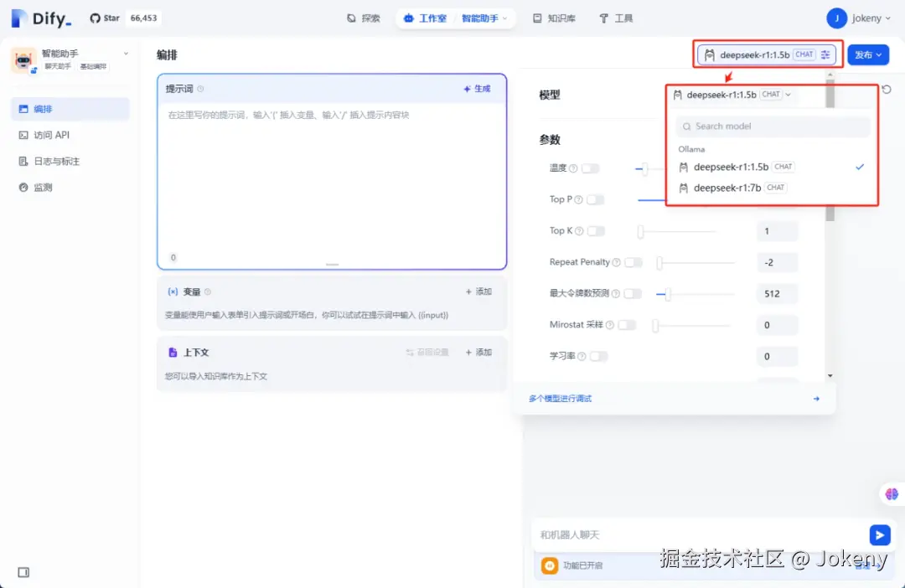Open the 工作室 studio tab
The width and height of the screenshot is (905, 588).
pos(426,18)
